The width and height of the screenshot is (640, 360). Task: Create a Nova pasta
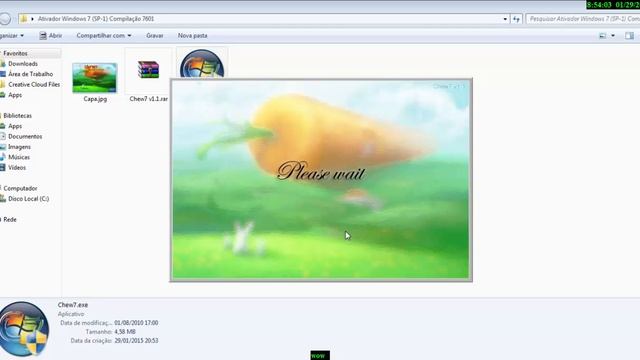pyautogui.click(x=193, y=36)
